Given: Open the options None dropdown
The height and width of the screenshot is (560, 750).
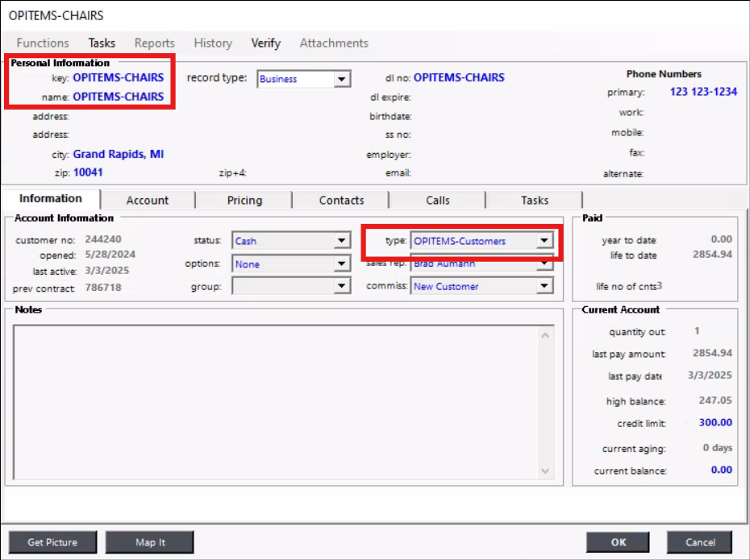Looking at the screenshot, I should [x=342, y=264].
